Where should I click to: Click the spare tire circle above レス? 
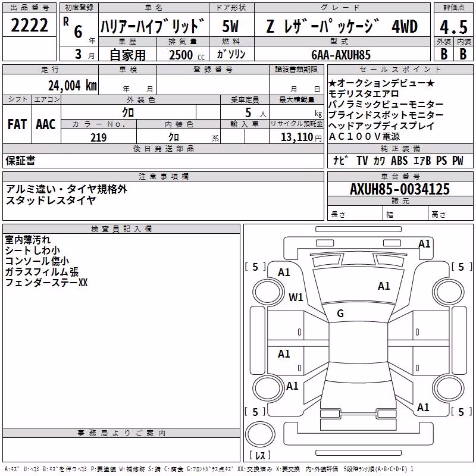pyautogui.click(x=260, y=434)
